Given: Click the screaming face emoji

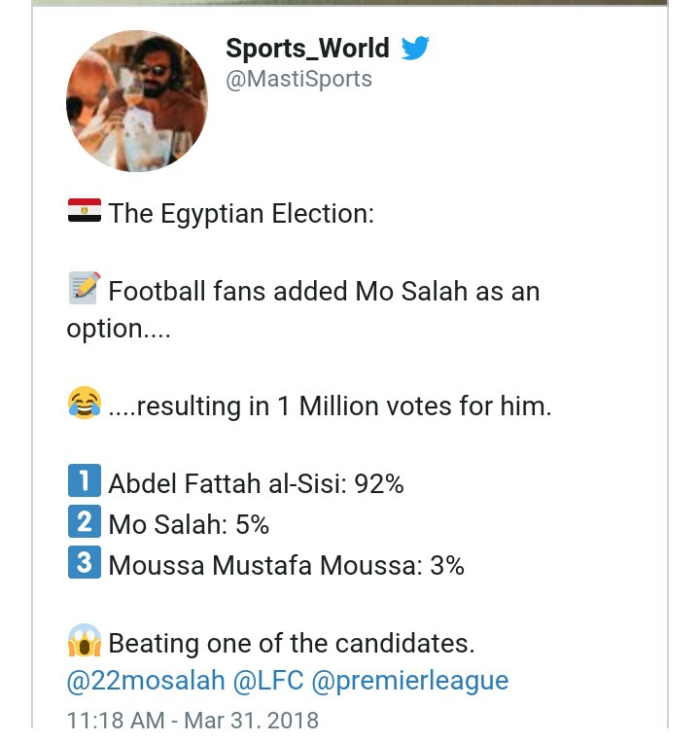Looking at the screenshot, I should pyautogui.click(x=85, y=641).
